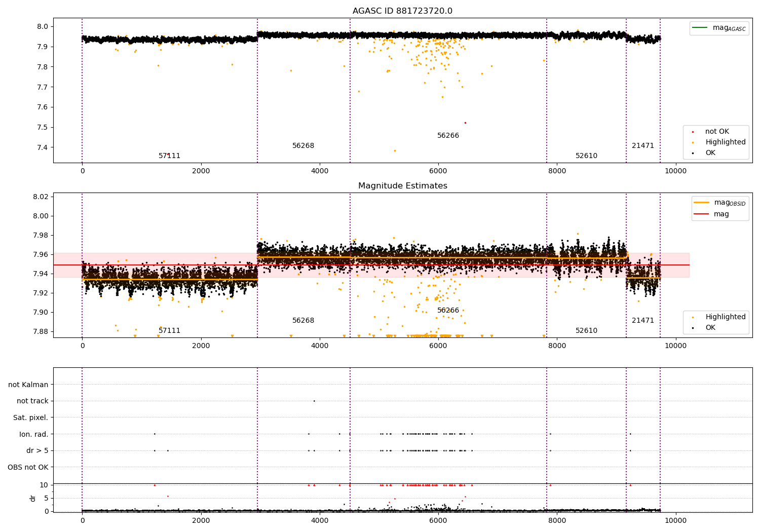The width and height of the screenshot is (760, 532).
Task: Click the rotated 'dr' y-axis label
Action: pos(33,498)
